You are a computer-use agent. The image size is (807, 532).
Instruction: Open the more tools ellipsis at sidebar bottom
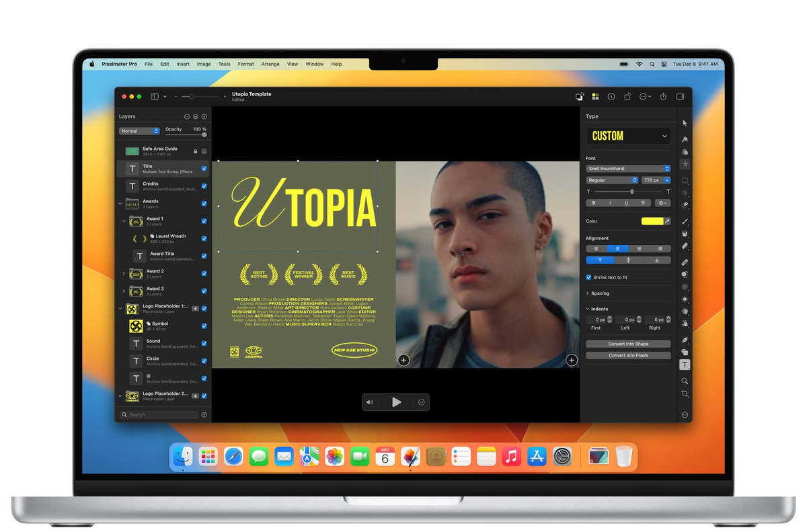click(685, 415)
